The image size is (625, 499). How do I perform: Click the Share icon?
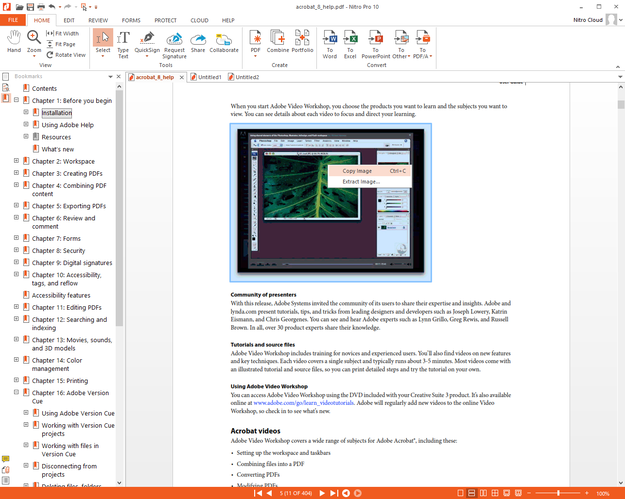pyautogui.click(x=198, y=41)
